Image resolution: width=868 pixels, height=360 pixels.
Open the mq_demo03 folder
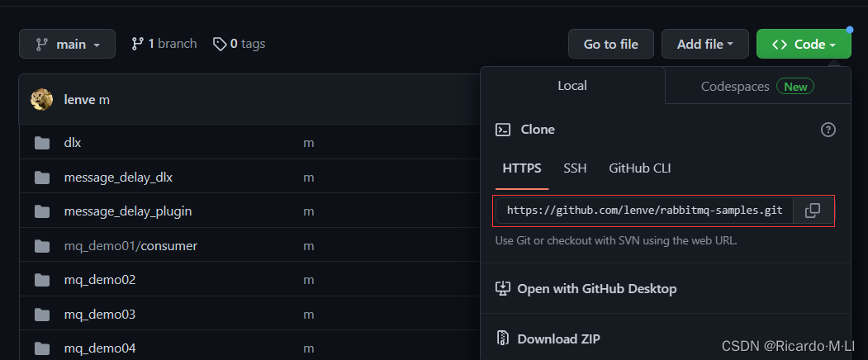coord(100,315)
